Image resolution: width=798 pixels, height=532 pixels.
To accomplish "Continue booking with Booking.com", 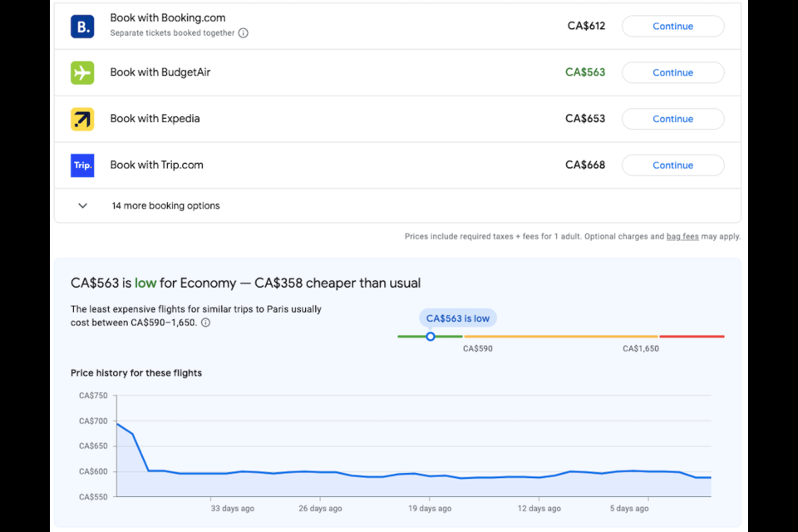I will point(672,27).
